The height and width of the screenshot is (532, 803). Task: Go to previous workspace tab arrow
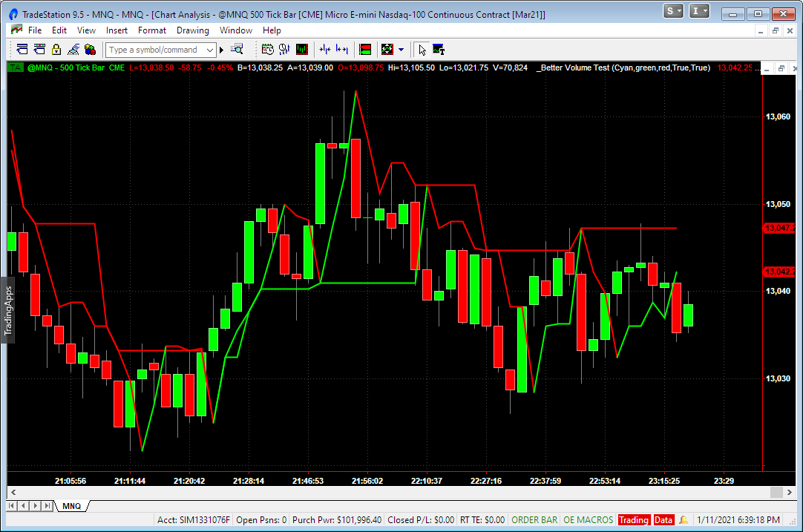(23, 506)
